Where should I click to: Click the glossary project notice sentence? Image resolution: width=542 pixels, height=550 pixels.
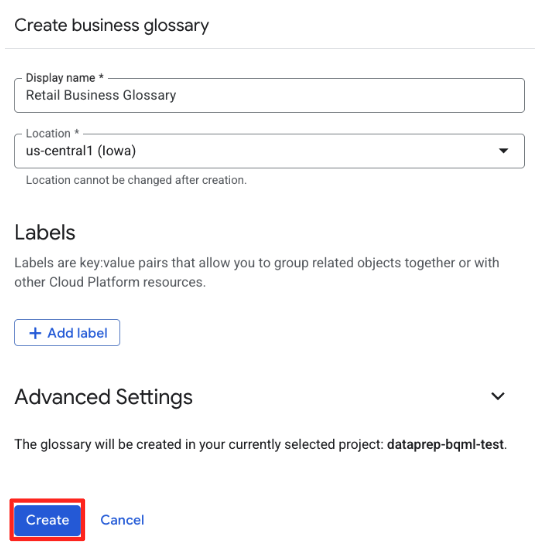coord(261,444)
